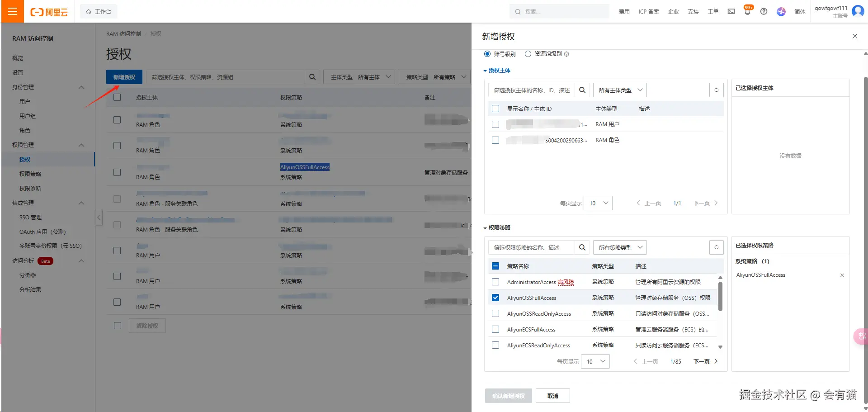Image resolution: width=868 pixels, height=412 pixels.
Task: Open the page-size dropdown under 授权主体 list
Action: (598, 203)
